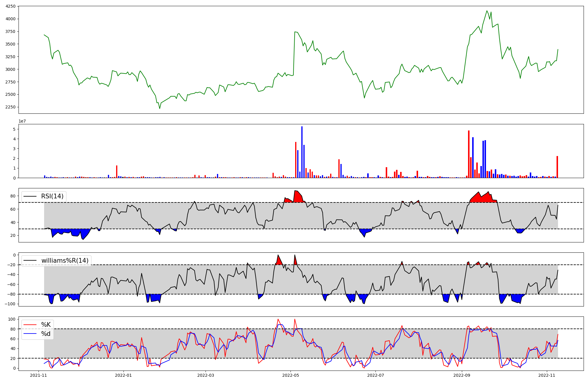The image size is (588, 382).
Task: Click the 1e7 volume scale label
Action: [22, 121]
